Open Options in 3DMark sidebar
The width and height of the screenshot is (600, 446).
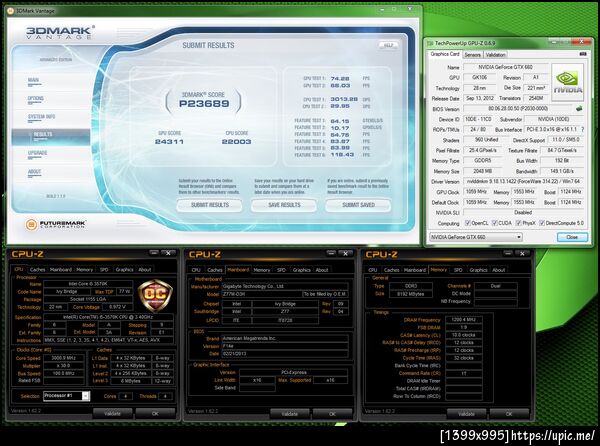(36, 99)
